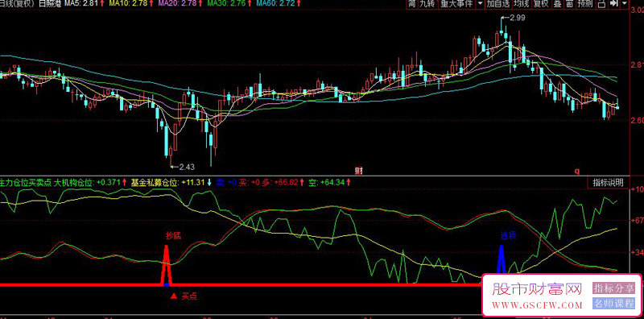Click the red 抄底 spike marker

pos(167,265)
